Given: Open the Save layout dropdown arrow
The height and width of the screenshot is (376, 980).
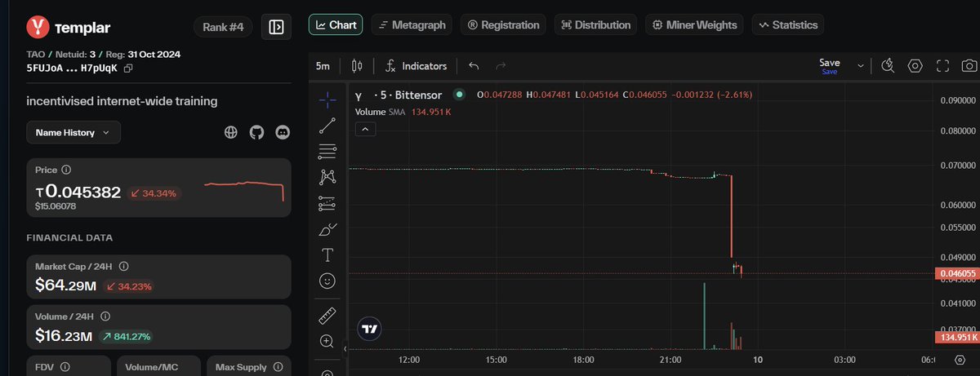Looking at the screenshot, I should 860,66.
